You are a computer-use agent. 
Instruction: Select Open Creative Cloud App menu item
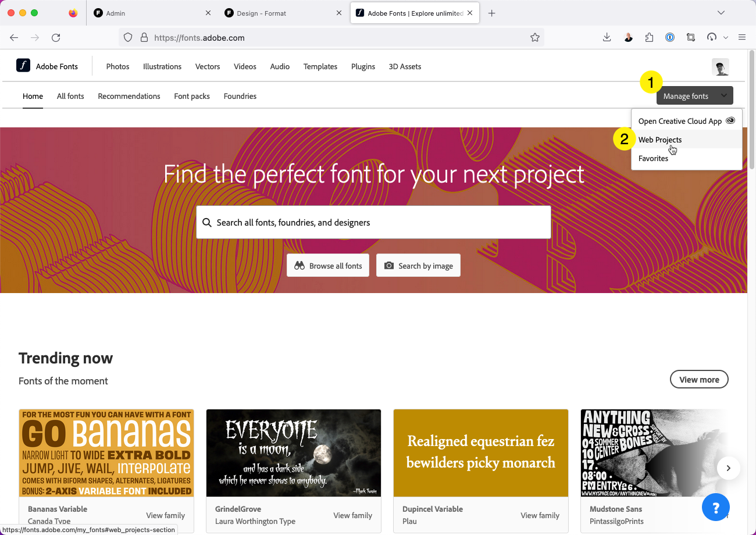tap(687, 121)
